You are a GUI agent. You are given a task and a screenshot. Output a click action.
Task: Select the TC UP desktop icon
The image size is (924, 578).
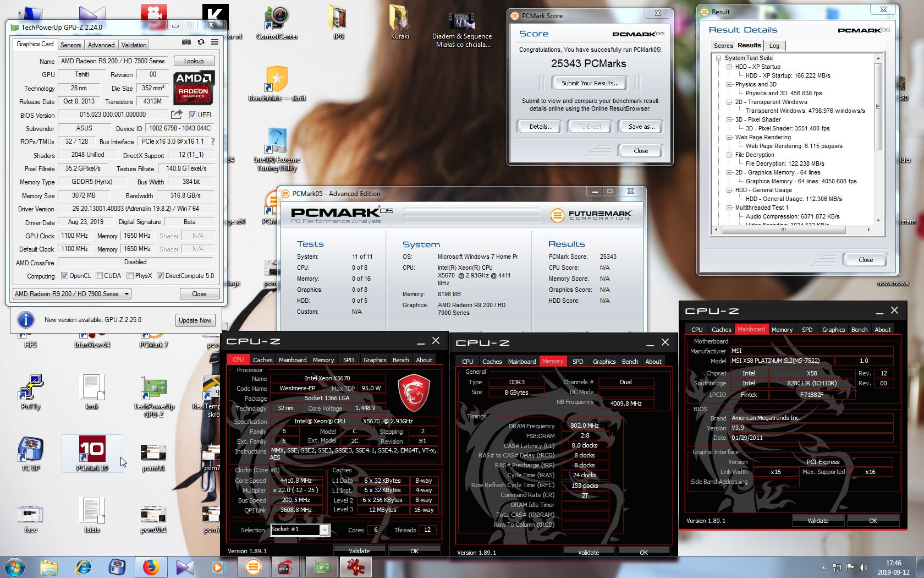tap(31, 454)
